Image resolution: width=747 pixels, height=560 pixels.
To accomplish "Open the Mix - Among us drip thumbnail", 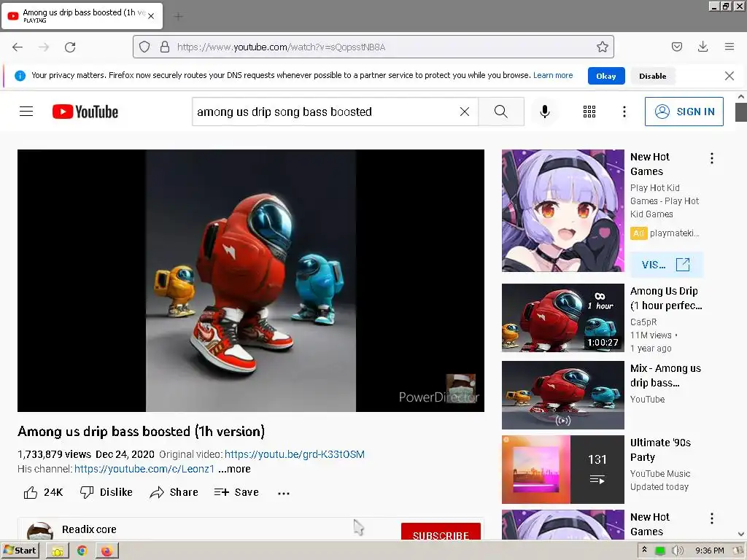I will pyautogui.click(x=562, y=394).
